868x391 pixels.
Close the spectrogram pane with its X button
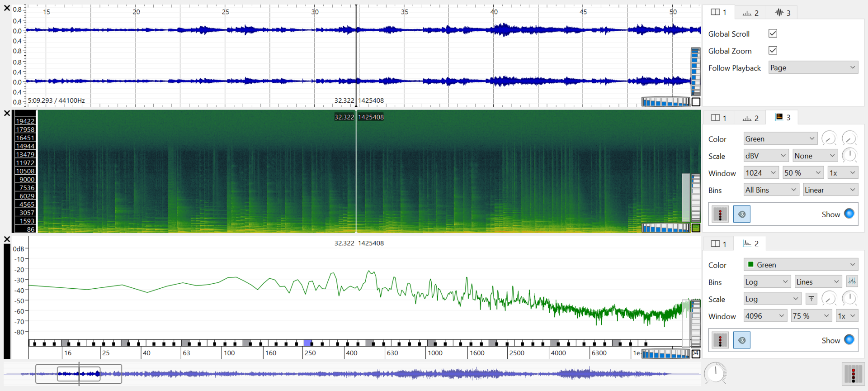click(x=7, y=113)
